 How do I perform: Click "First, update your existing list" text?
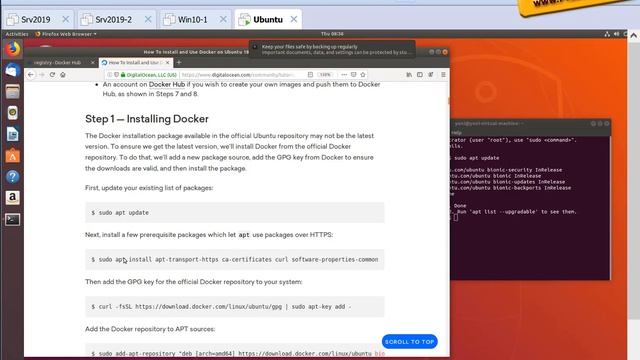tap(149, 188)
